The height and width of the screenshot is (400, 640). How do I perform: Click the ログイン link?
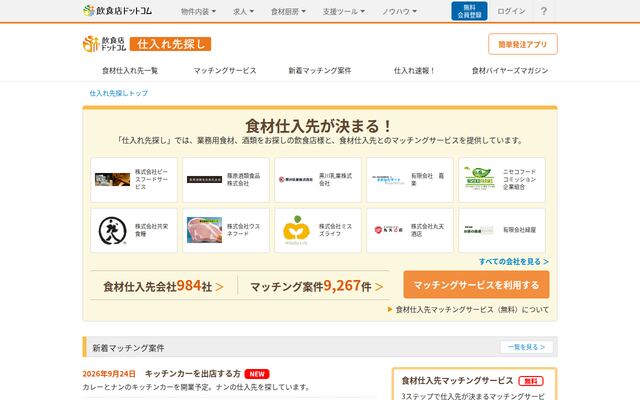(511, 11)
